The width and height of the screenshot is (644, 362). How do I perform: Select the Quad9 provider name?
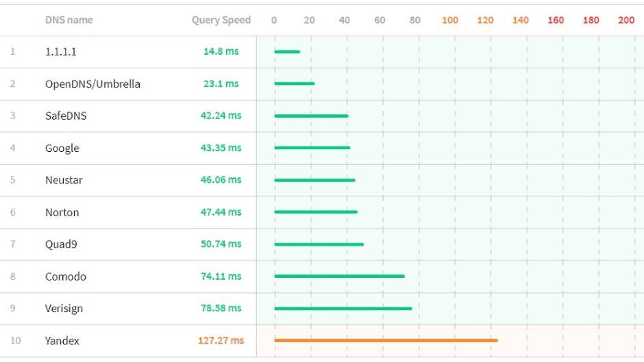62,244
